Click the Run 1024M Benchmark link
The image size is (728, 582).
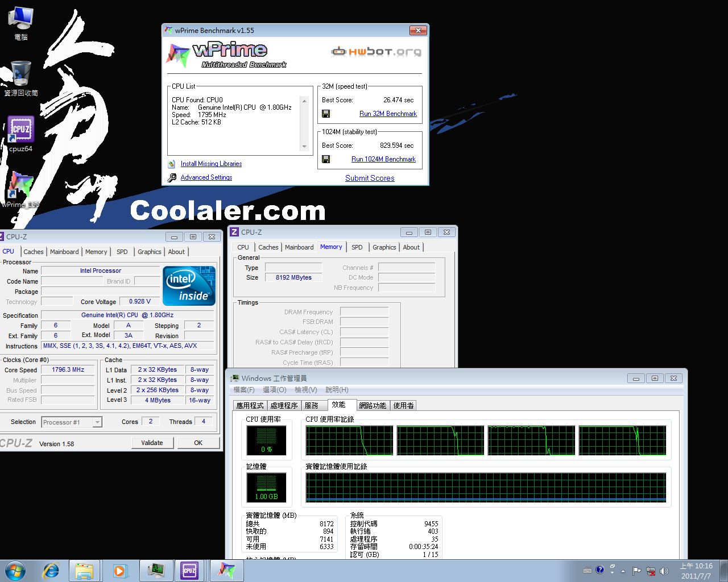tap(383, 159)
